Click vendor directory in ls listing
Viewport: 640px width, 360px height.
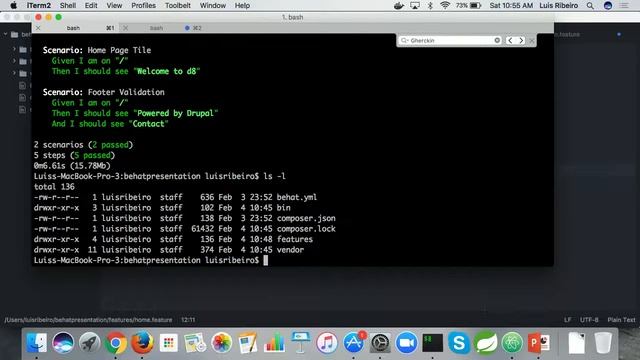[x=290, y=250]
